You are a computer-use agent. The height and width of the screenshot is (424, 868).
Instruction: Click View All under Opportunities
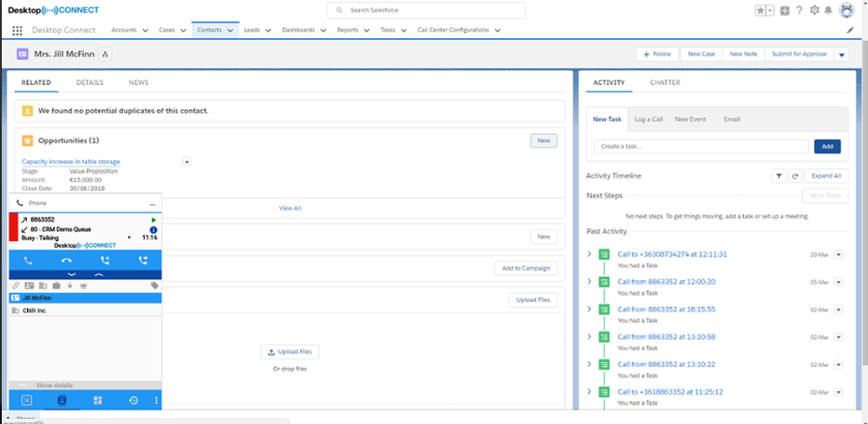[x=290, y=208]
